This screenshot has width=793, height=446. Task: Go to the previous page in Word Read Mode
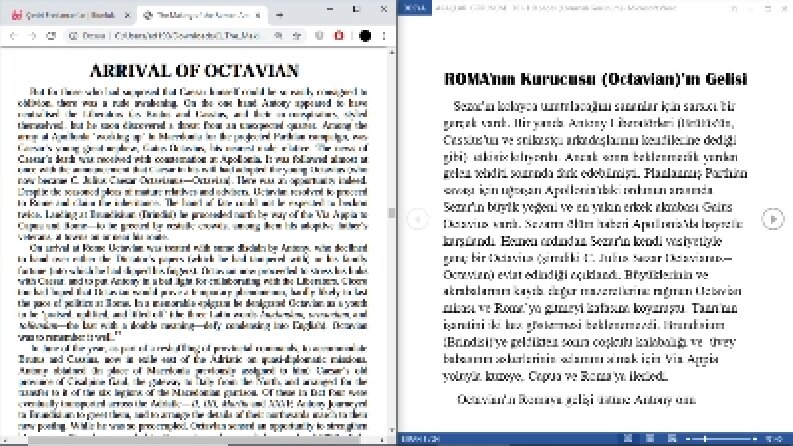[x=418, y=219]
